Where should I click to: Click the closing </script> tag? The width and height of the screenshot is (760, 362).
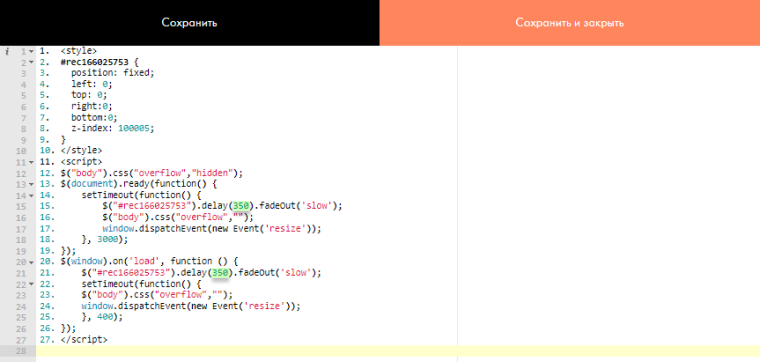[84, 340]
